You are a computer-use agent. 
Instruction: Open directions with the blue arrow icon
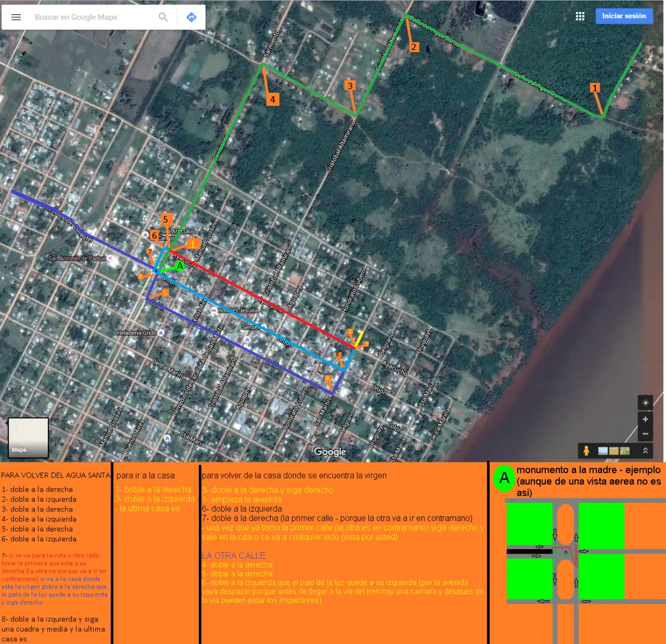click(191, 17)
